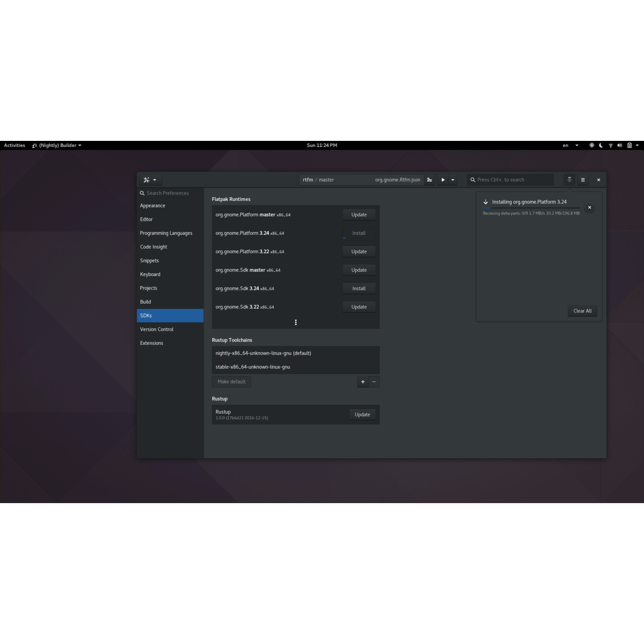Click the Run button in the header bar
Screen dimensions: 644x644
click(443, 180)
